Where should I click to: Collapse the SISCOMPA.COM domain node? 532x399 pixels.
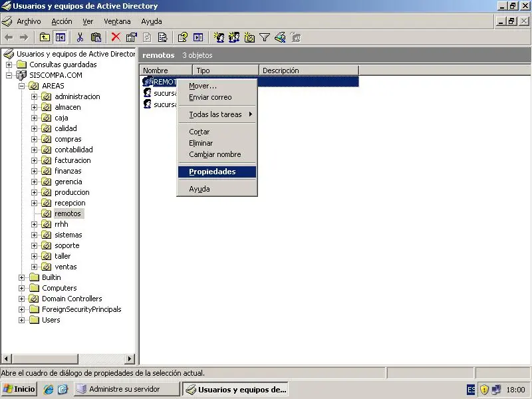pyautogui.click(x=9, y=75)
